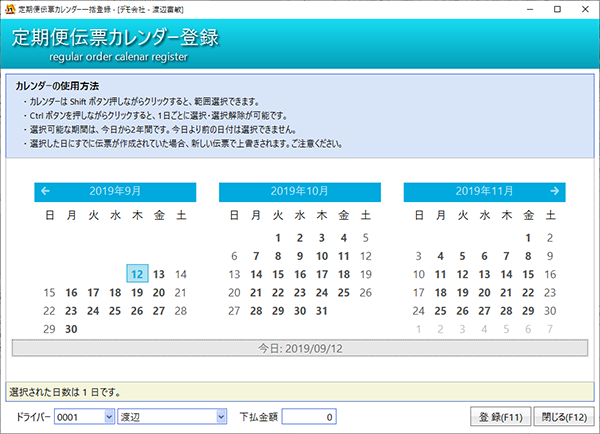Click the 2019年9月 month header
The image size is (600, 434).
(x=115, y=190)
